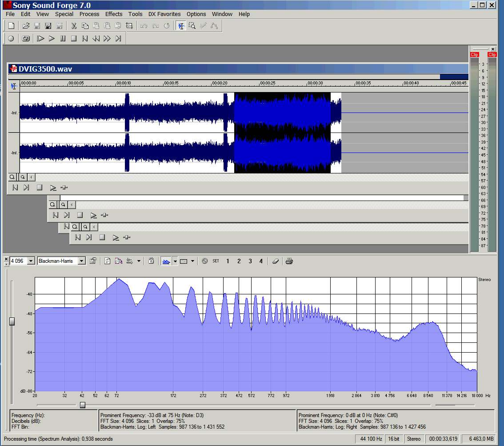
Task: Expand the real-time monitor dropdown arrow
Action: point(139,261)
